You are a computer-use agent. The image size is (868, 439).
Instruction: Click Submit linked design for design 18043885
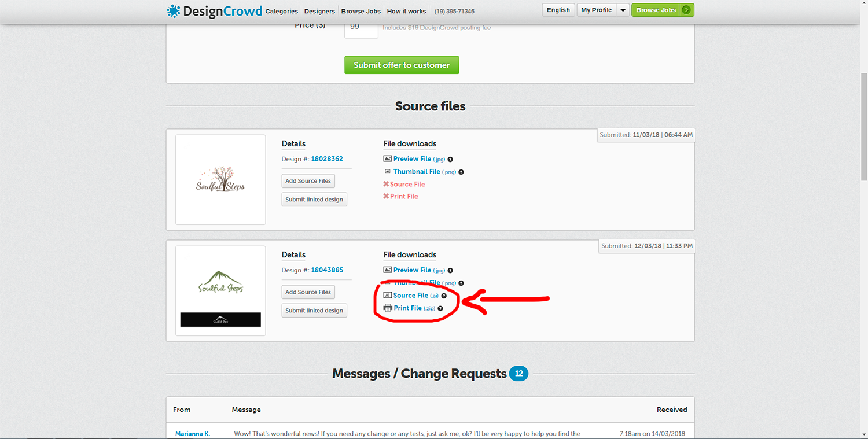tap(314, 310)
